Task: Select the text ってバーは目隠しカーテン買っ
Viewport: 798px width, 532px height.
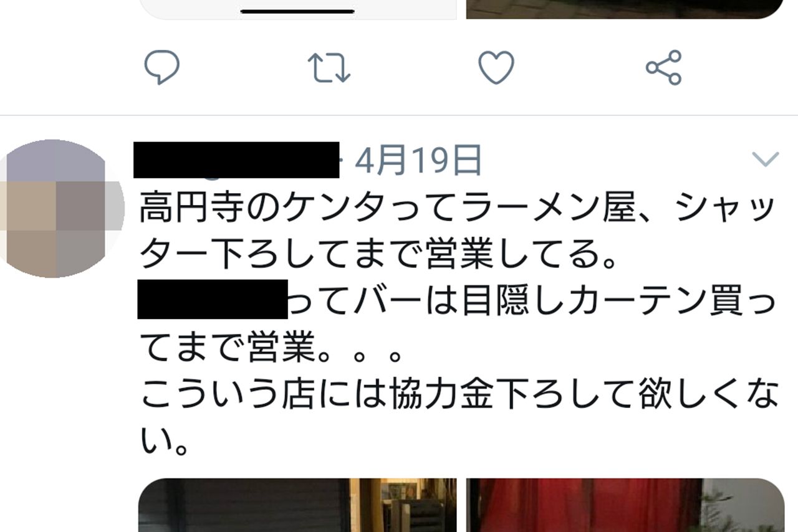Action: pyautogui.click(x=532, y=303)
